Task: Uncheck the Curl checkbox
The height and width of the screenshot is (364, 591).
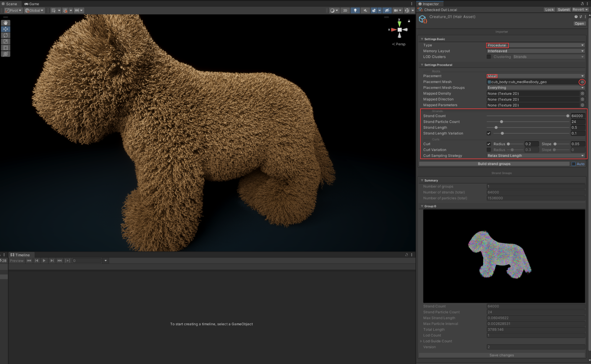Action: coord(489,144)
